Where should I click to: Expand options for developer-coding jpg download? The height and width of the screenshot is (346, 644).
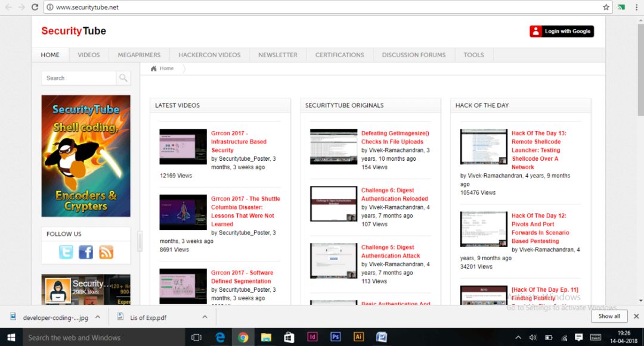click(x=98, y=317)
